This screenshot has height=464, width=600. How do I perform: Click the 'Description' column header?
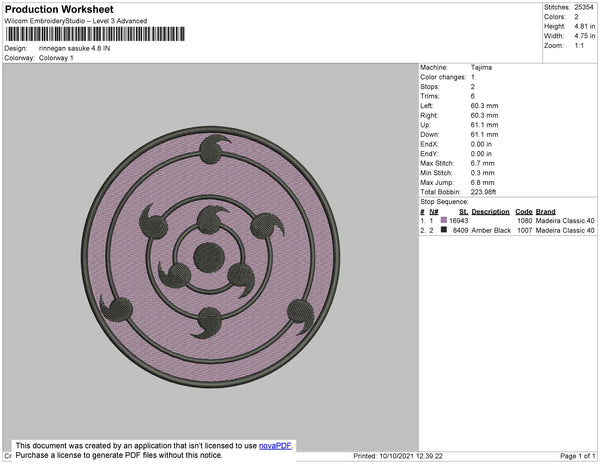click(x=490, y=212)
